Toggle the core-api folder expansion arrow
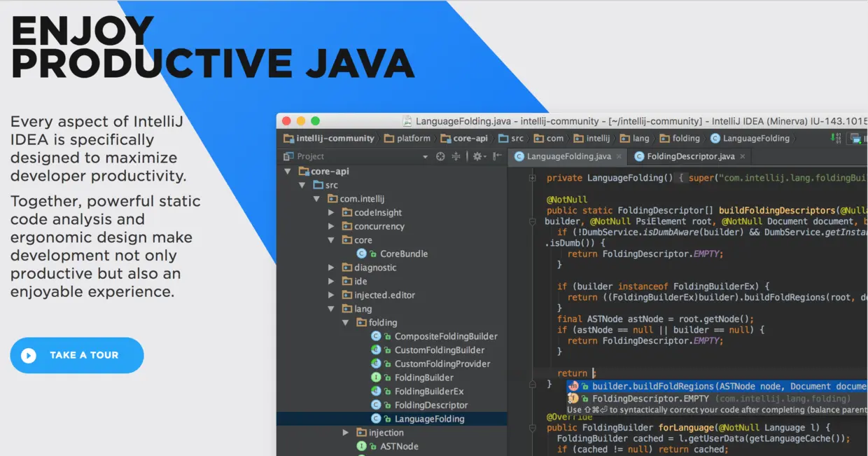Screen dimensions: 868x456 click(287, 171)
